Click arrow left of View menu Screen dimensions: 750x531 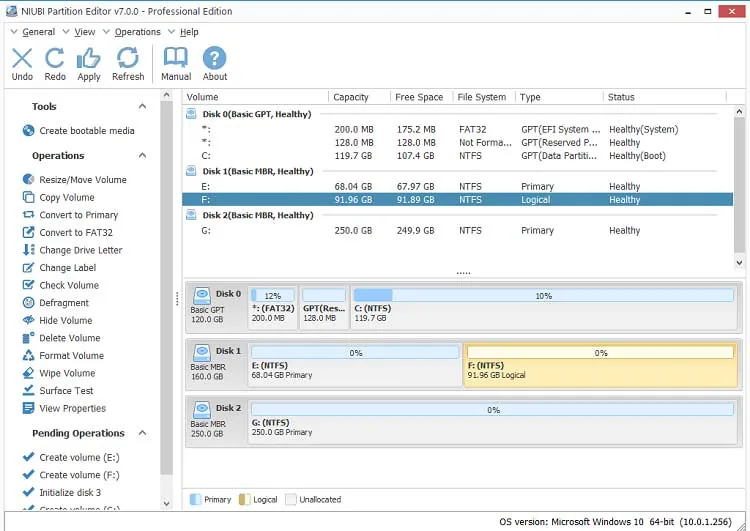[66, 32]
